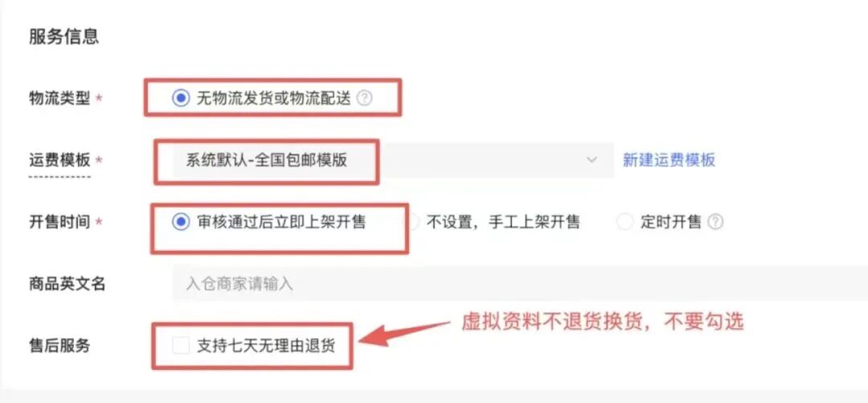Click the 售后服务 field label
This screenshot has width=868, height=403.
tap(59, 347)
